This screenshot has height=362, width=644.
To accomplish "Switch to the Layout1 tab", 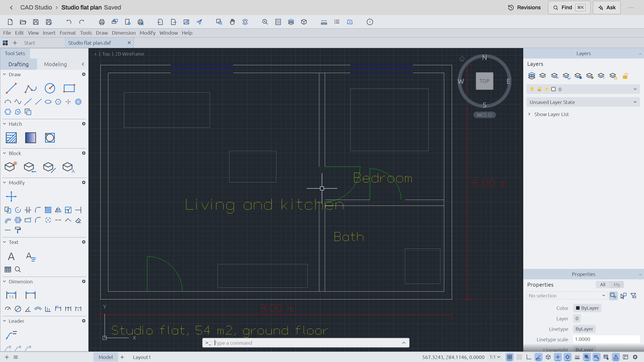I will click(142, 357).
